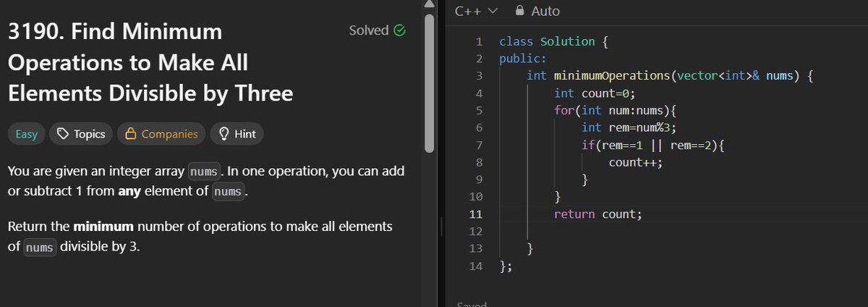This screenshot has width=868, height=307.
Task: Click the tag icon in Topics
Action: [63, 134]
